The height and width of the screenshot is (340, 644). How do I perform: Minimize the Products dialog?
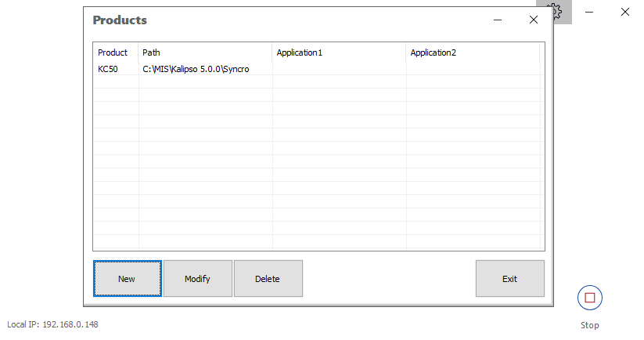(x=498, y=20)
